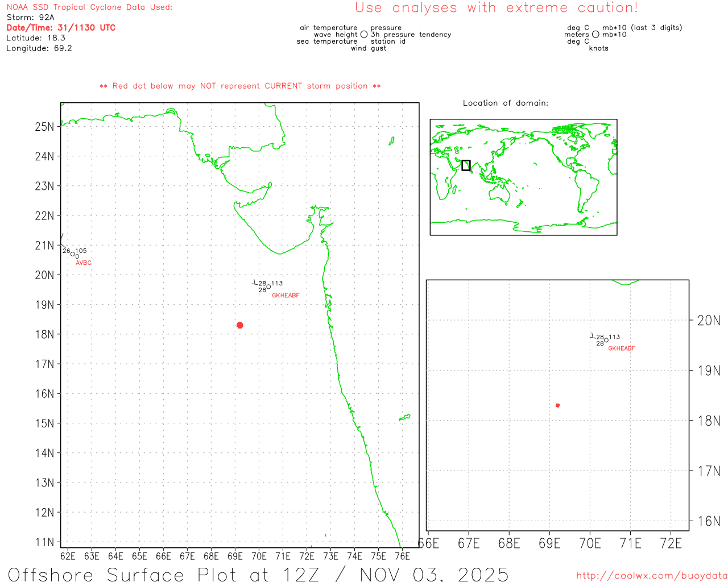
Task: Click the 'NOAA SSD Tropical Cyclone Data Used' header
Action: click(x=89, y=7)
